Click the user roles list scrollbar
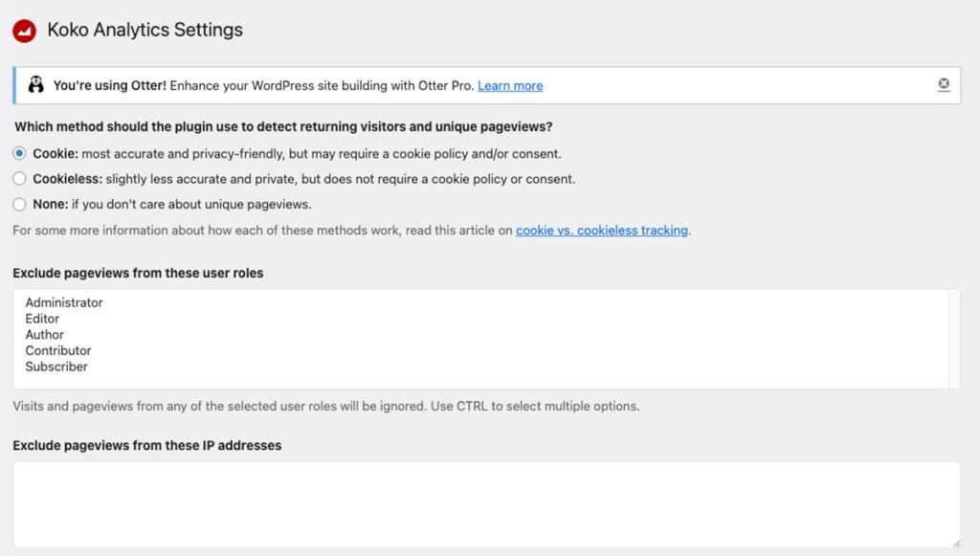 click(x=953, y=339)
